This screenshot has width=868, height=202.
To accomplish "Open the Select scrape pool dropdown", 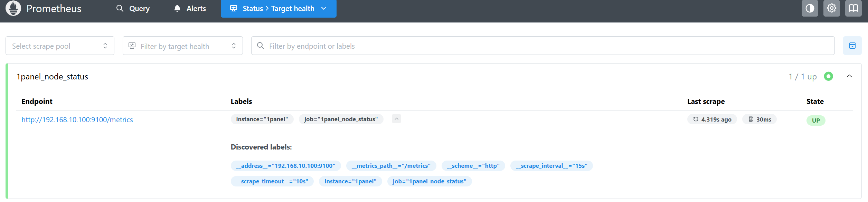I will click(x=60, y=46).
